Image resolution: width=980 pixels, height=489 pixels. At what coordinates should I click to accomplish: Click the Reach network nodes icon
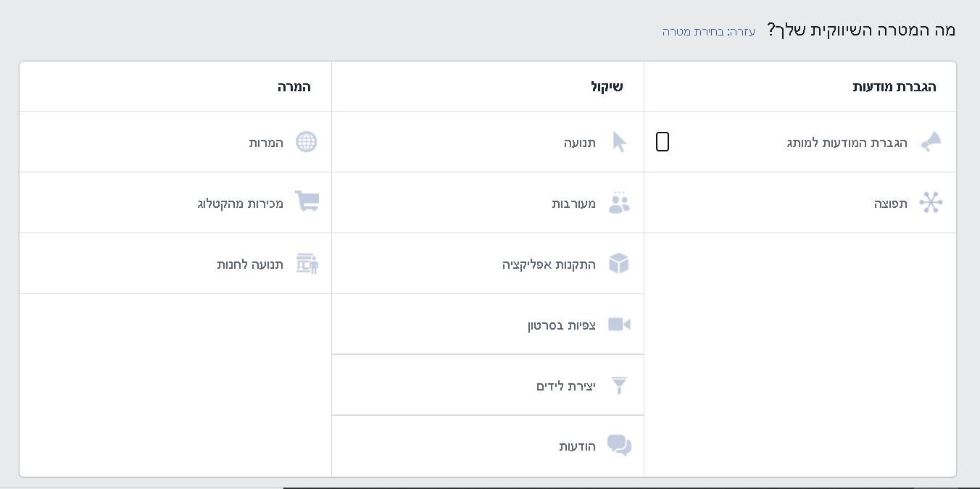point(931,203)
